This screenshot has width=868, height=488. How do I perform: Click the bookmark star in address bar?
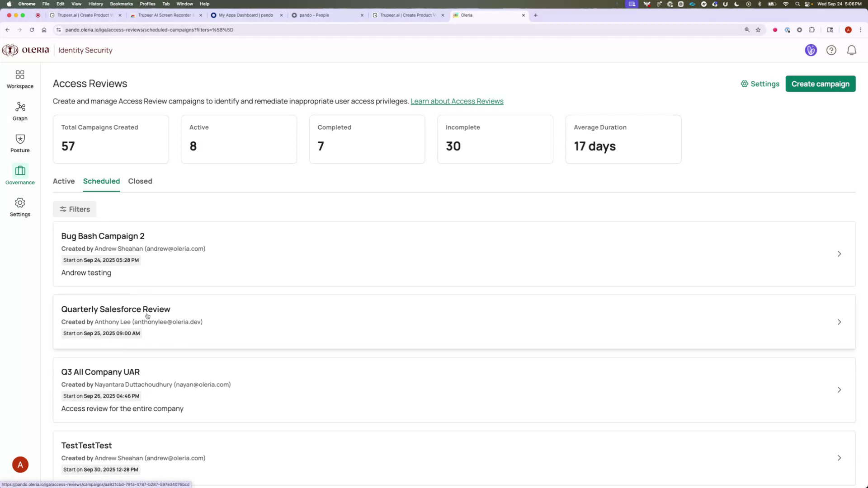pyautogui.click(x=758, y=30)
